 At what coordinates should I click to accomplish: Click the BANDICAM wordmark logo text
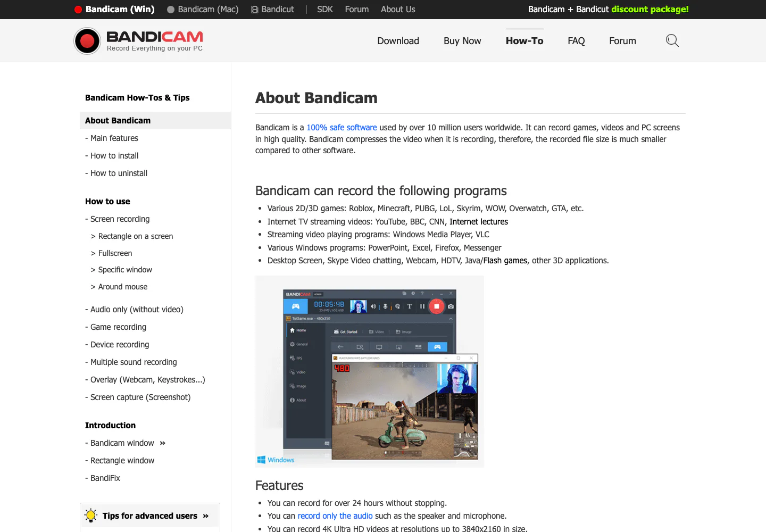pos(155,37)
